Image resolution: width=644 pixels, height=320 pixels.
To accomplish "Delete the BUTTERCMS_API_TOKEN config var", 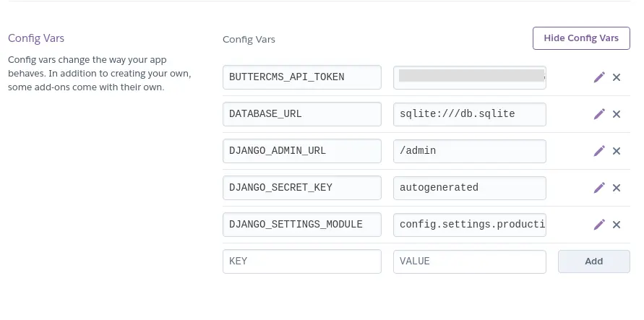I will (617, 77).
